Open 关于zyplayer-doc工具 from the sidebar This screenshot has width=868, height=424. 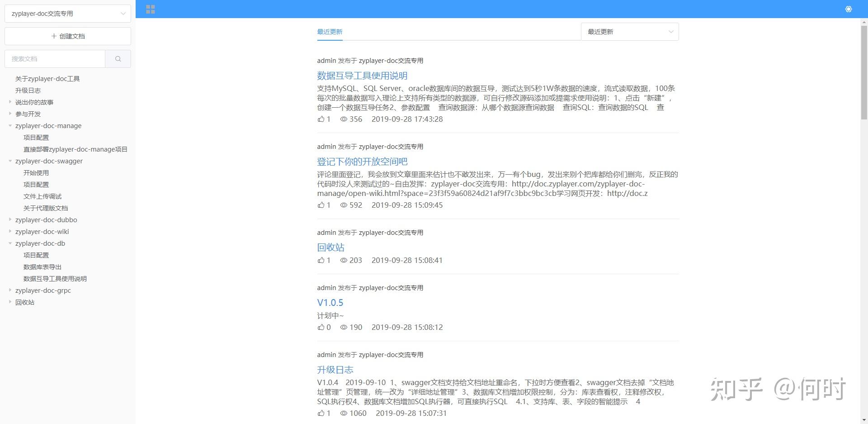(47, 78)
